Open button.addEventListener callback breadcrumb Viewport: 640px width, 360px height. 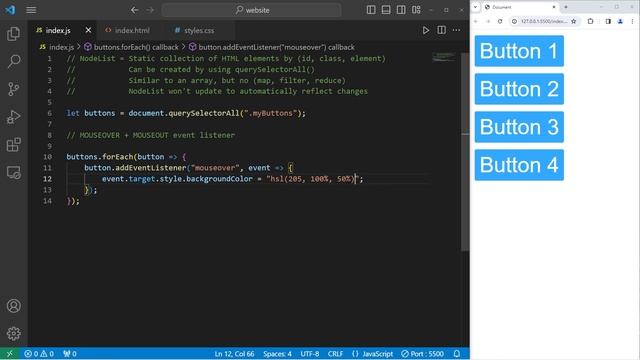(272, 47)
